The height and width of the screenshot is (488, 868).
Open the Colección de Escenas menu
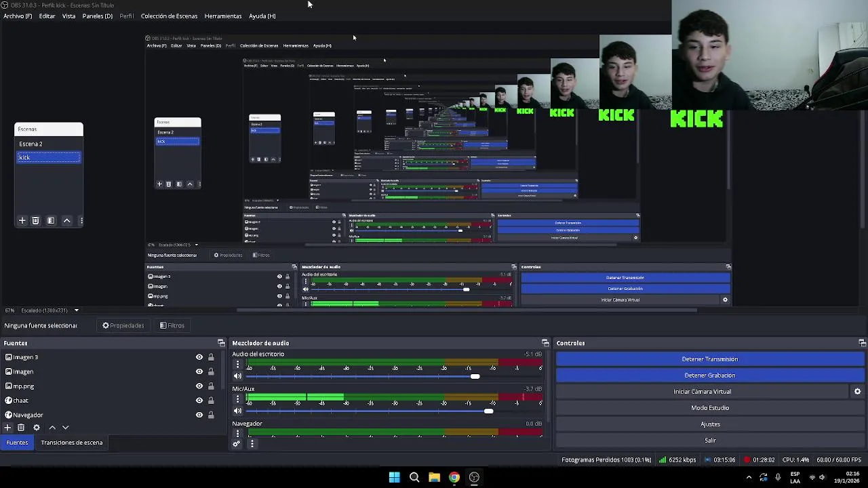(169, 16)
